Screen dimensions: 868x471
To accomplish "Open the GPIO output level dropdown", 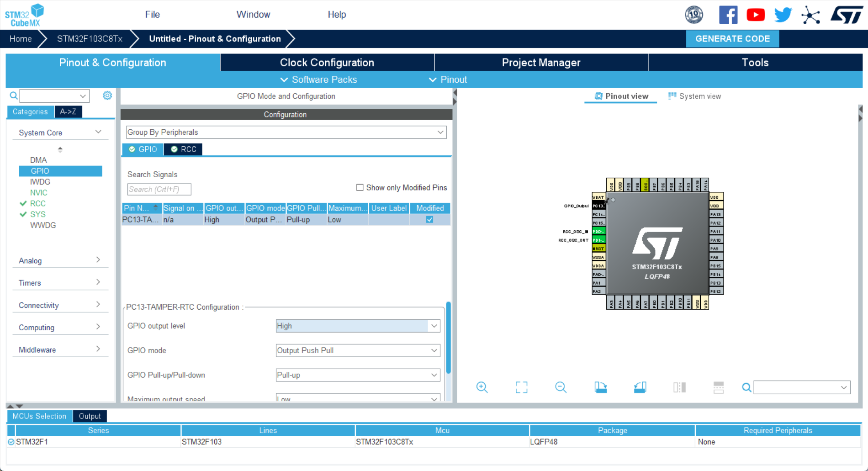I will click(x=358, y=326).
